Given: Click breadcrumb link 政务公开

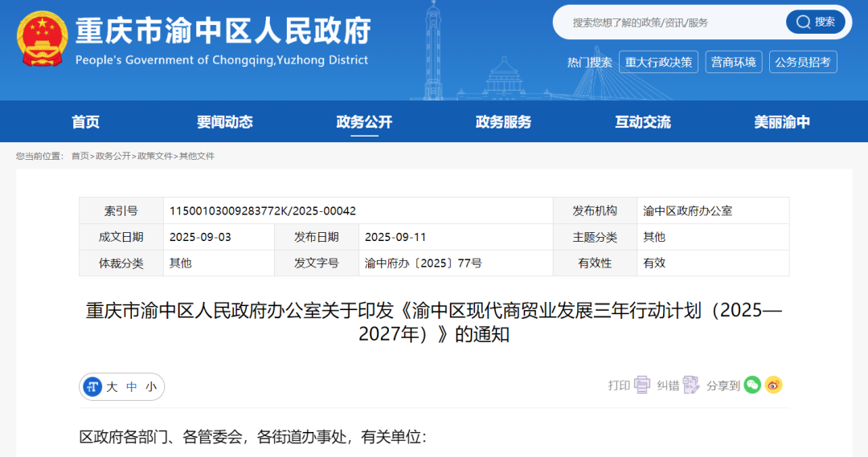Looking at the screenshot, I should pyautogui.click(x=113, y=156).
